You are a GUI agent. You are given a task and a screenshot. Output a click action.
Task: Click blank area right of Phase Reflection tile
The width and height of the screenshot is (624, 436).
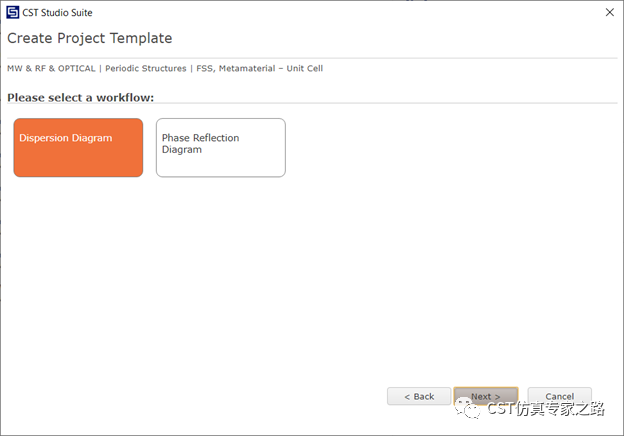(x=450, y=148)
